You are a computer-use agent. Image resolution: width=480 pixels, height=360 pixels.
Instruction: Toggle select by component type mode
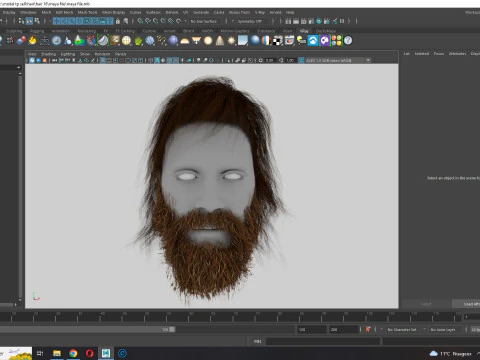[x=37, y=21]
